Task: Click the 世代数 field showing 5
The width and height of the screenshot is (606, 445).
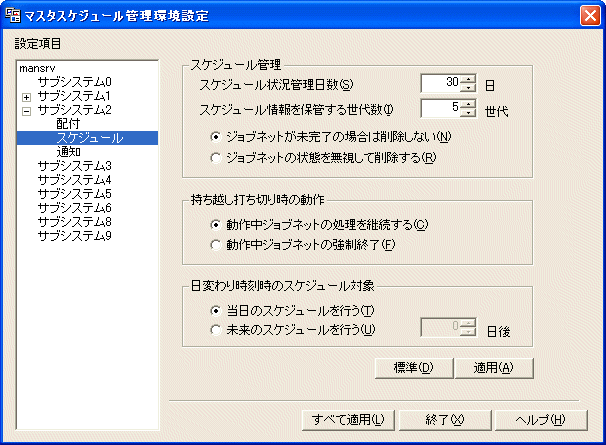Action: pyautogui.click(x=441, y=108)
